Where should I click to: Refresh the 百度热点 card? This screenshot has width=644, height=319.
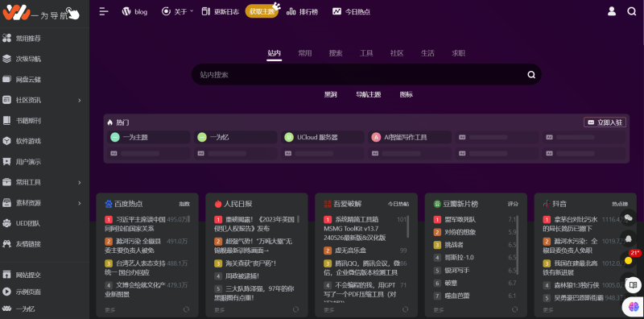point(186,309)
